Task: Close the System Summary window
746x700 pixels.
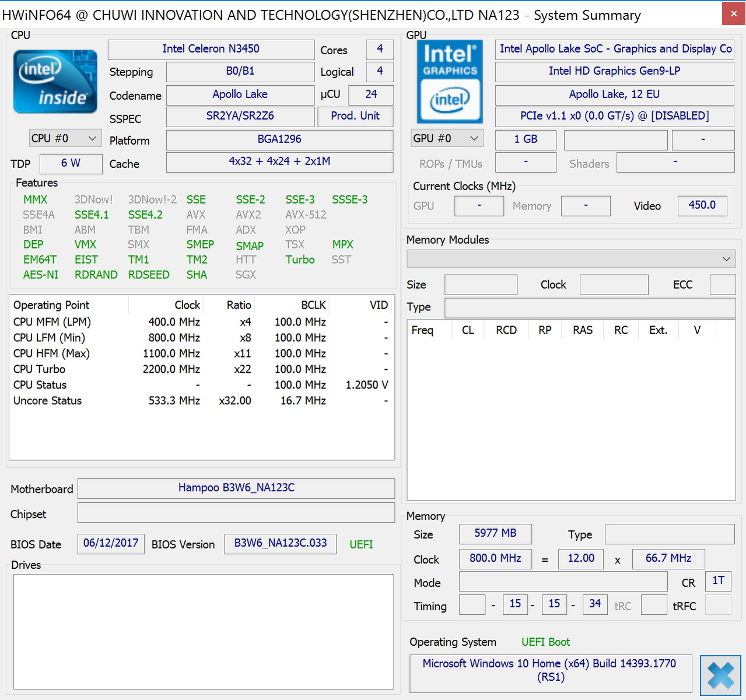Action: tap(734, 13)
